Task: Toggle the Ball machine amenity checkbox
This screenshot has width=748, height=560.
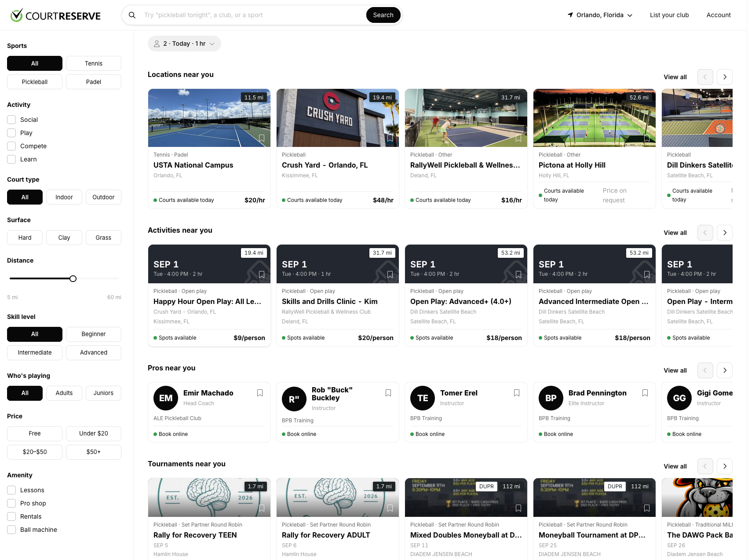Action: pyautogui.click(x=11, y=530)
